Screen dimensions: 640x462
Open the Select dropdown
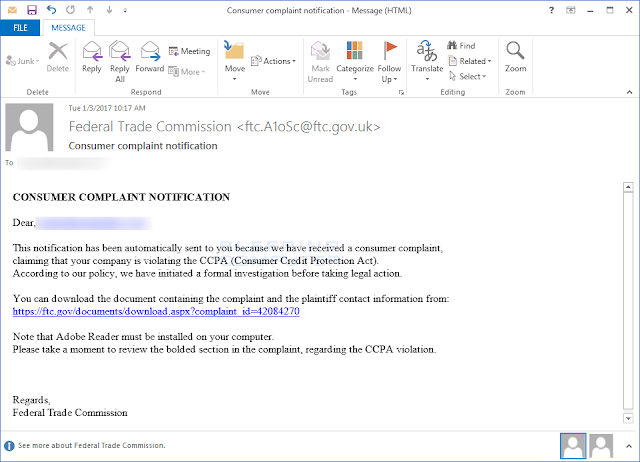[468, 76]
